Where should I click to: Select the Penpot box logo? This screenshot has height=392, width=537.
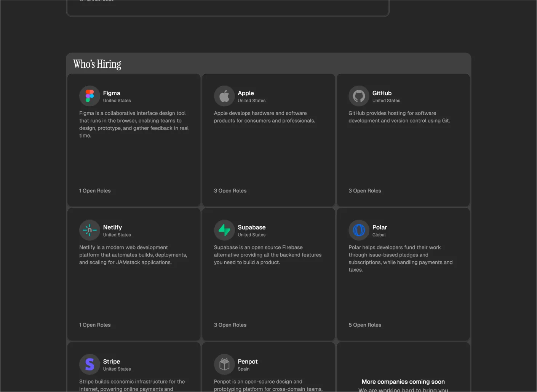[x=224, y=364]
